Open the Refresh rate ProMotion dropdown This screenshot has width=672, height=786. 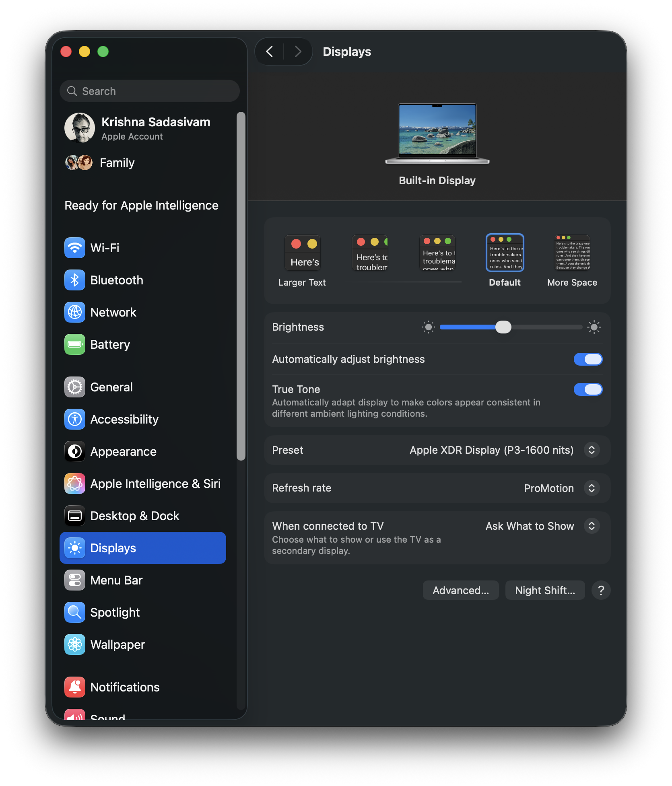pos(592,488)
